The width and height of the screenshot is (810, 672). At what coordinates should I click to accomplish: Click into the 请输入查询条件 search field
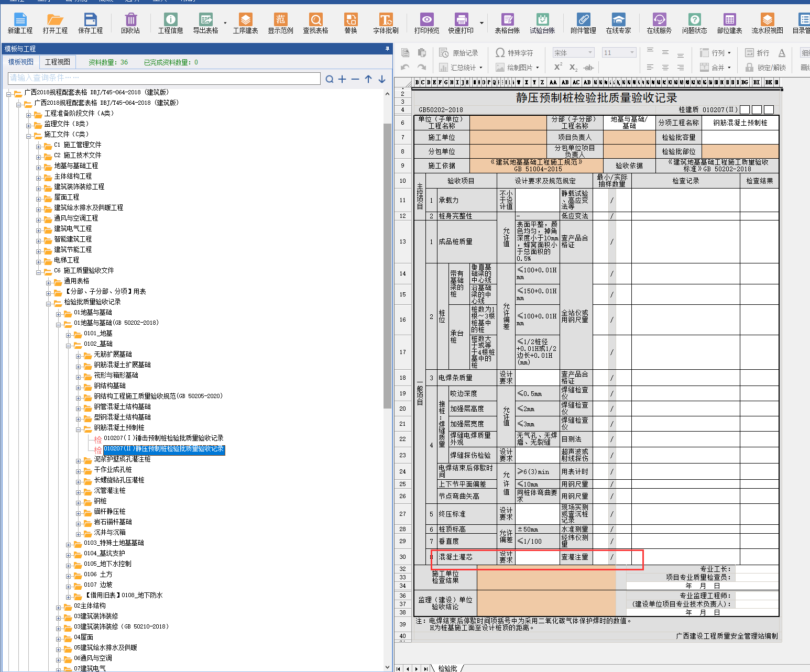pyautogui.click(x=165, y=78)
